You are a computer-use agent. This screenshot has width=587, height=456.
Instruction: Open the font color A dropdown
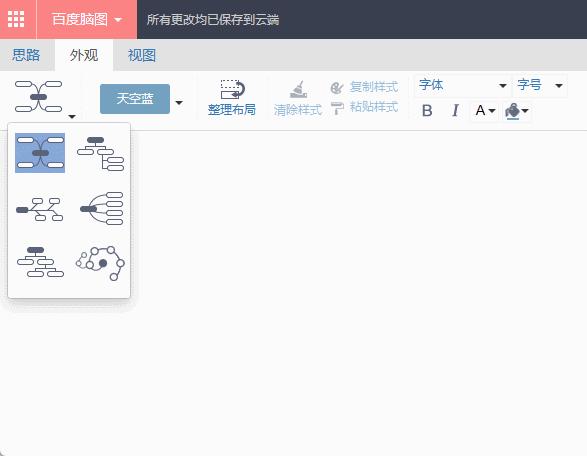(485, 111)
